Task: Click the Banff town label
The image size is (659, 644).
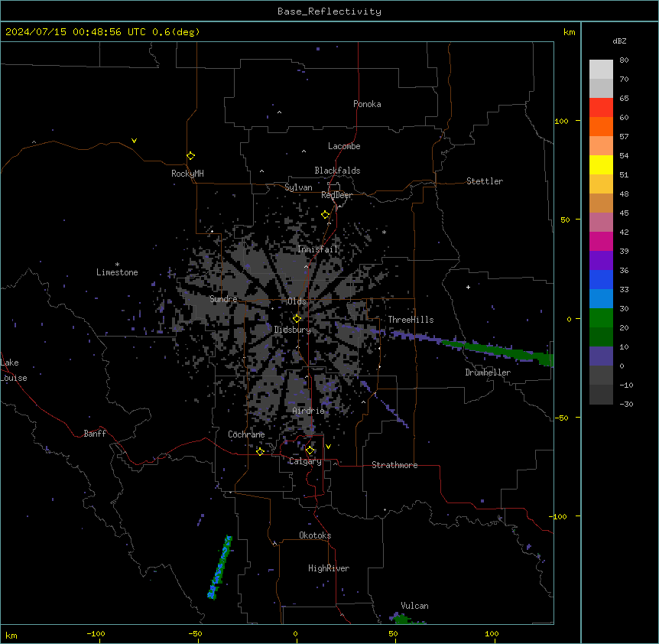Action: [x=95, y=434]
